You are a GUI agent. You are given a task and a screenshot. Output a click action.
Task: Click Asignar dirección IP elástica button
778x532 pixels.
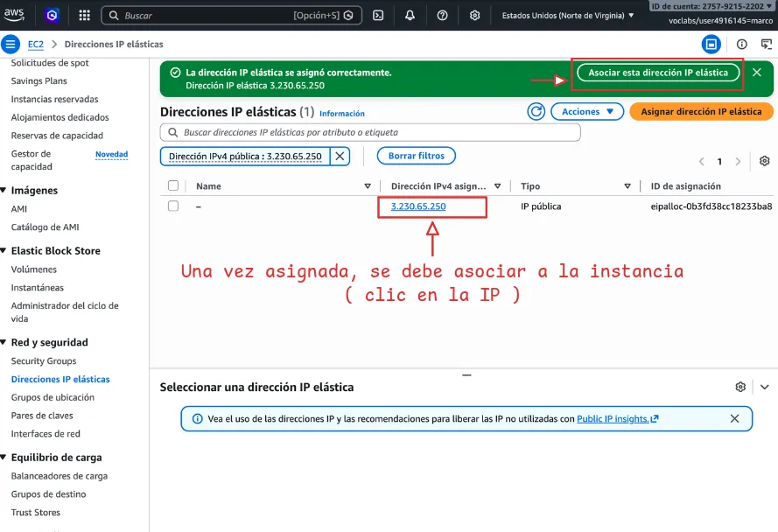(x=701, y=112)
